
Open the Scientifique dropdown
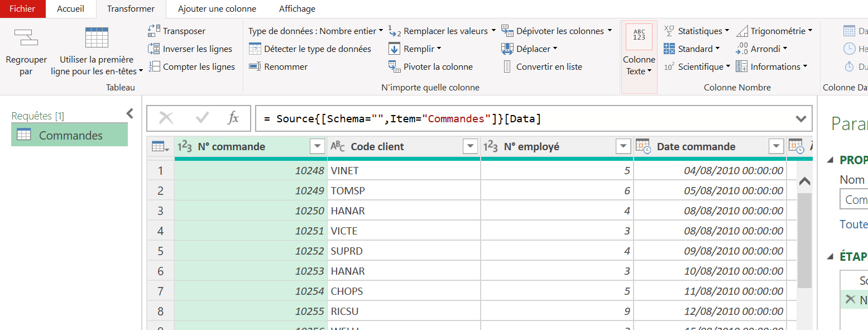[x=728, y=66]
